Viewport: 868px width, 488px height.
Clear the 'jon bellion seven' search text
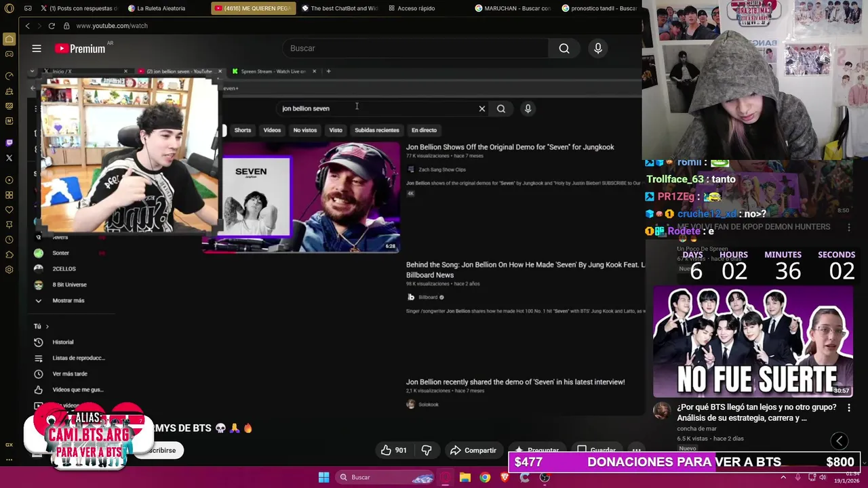tap(482, 108)
